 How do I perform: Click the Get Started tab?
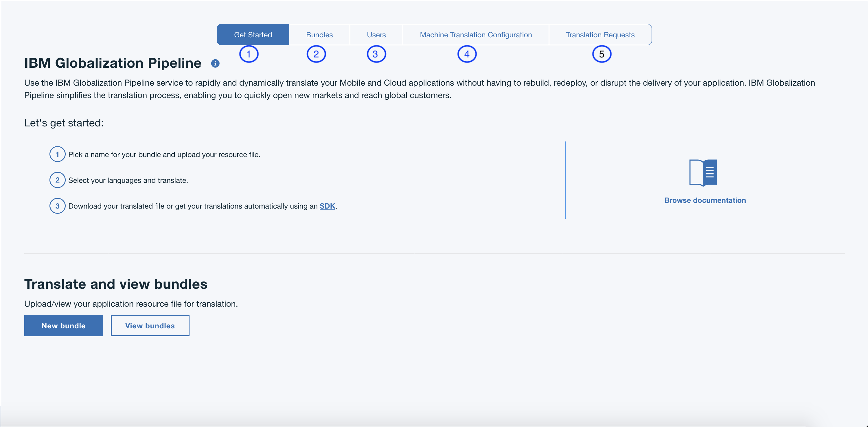pos(253,34)
